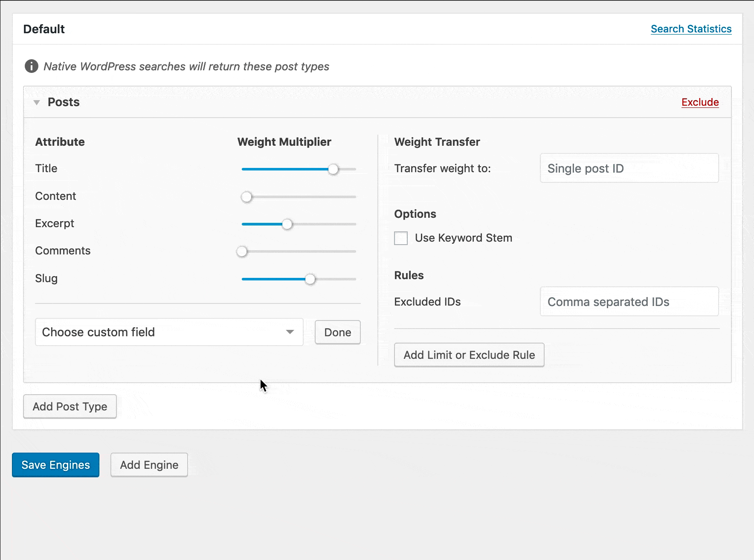This screenshot has height=560, width=754.
Task: Open the Search Statistics link
Action: [x=691, y=29]
